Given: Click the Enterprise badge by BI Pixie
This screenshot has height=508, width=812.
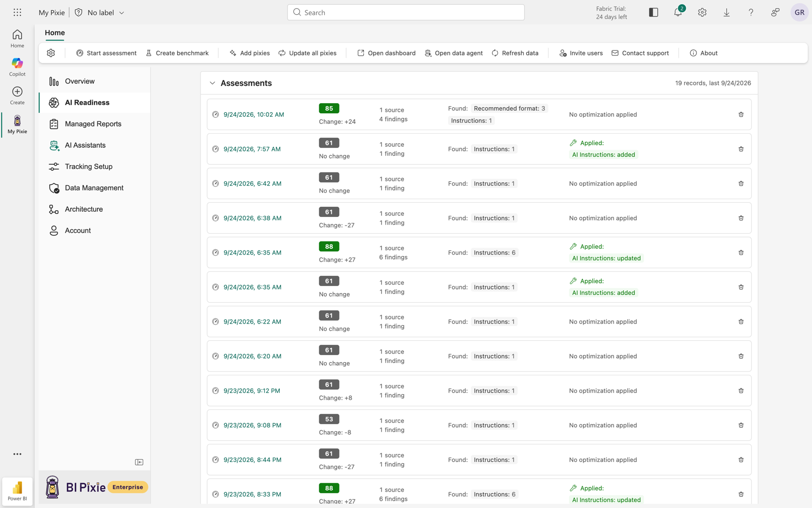Looking at the screenshot, I should [x=128, y=487].
